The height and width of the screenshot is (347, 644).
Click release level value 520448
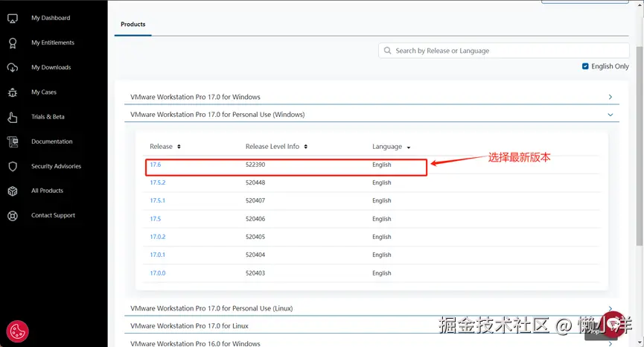[255, 182]
